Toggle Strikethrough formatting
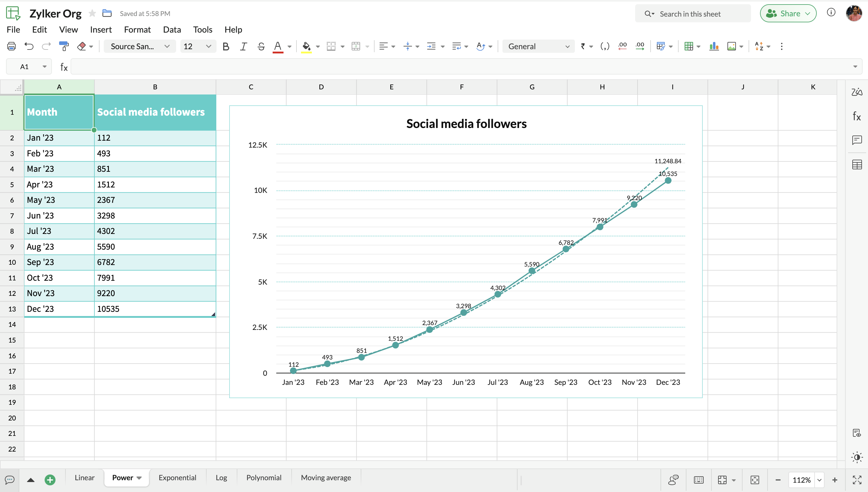Viewport: 868px width, 492px height. pos(261,46)
